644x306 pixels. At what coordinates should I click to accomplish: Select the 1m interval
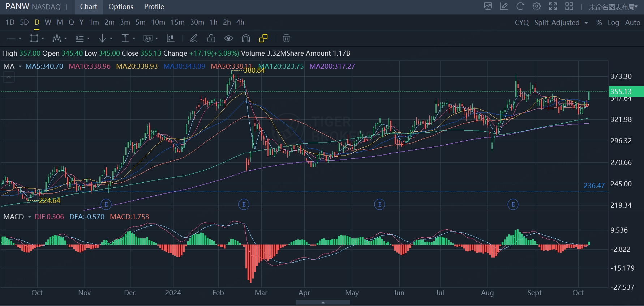tap(94, 22)
